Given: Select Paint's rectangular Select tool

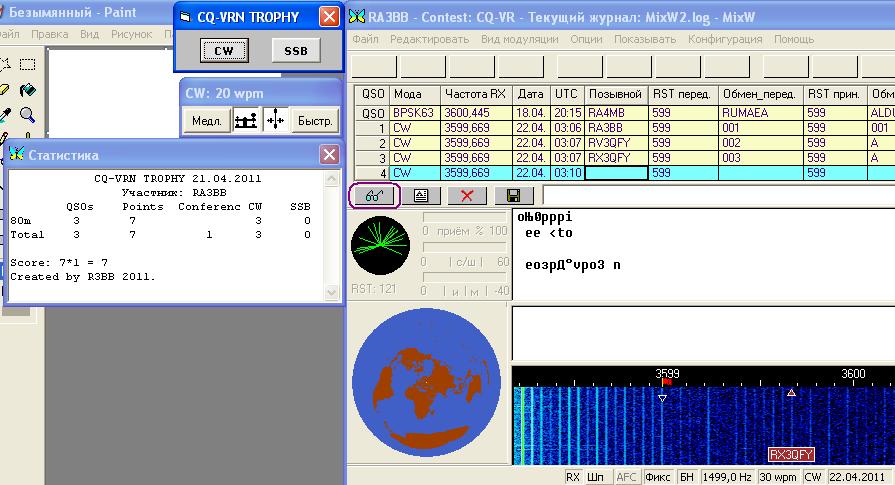Looking at the screenshot, I should (27, 65).
